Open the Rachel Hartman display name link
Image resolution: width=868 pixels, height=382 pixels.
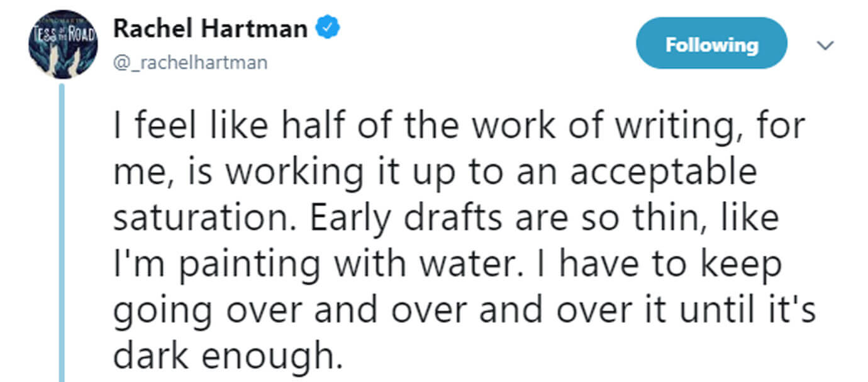210,29
